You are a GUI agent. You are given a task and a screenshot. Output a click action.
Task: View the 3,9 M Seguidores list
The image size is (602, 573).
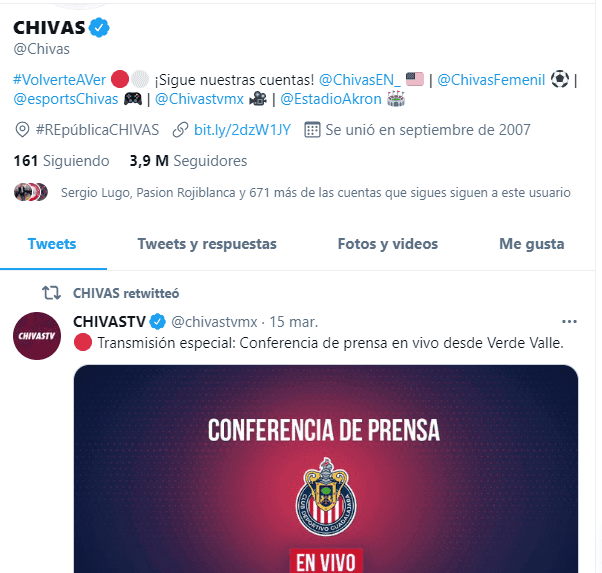[189, 161]
